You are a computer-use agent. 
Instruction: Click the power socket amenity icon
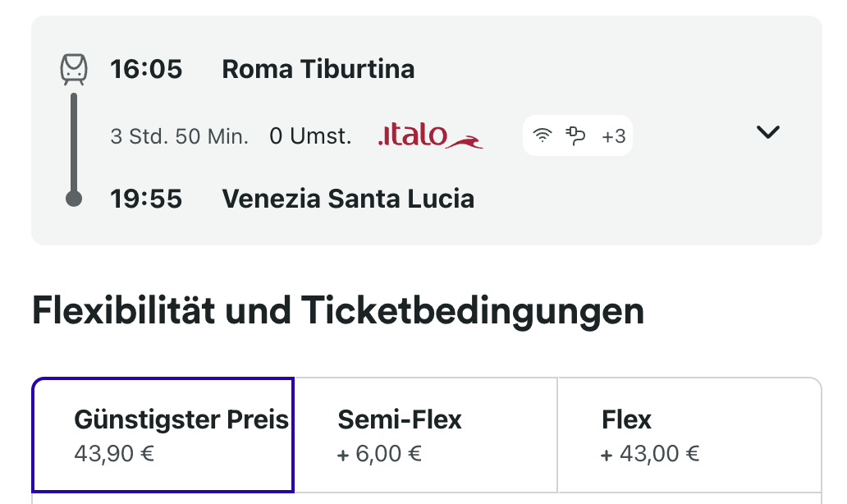point(576,136)
